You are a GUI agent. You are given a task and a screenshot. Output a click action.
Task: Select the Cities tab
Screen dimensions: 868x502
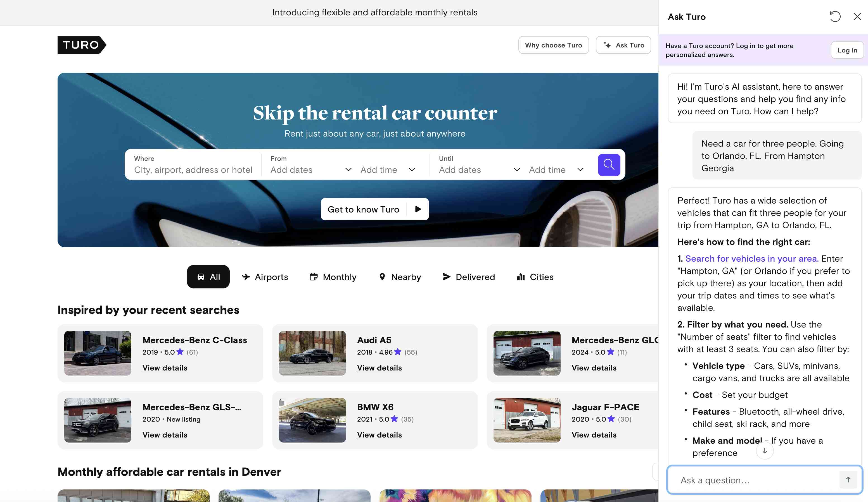click(535, 277)
